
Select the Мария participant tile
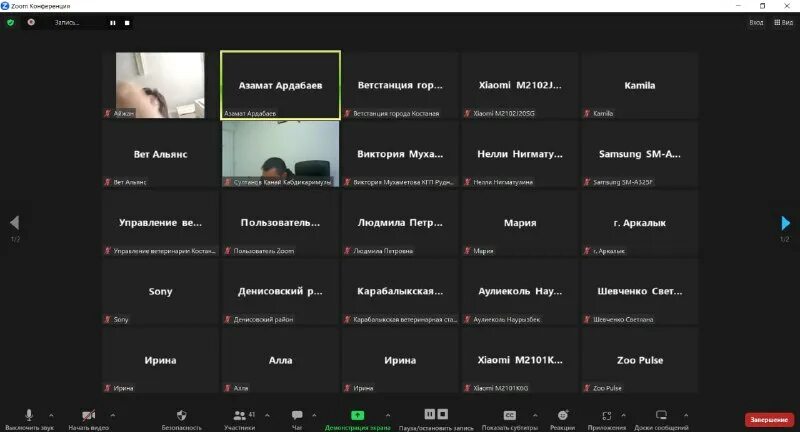click(x=520, y=223)
